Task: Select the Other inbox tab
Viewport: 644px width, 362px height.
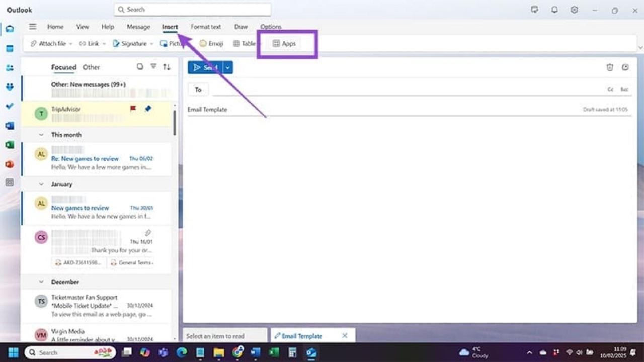Action: (91, 67)
